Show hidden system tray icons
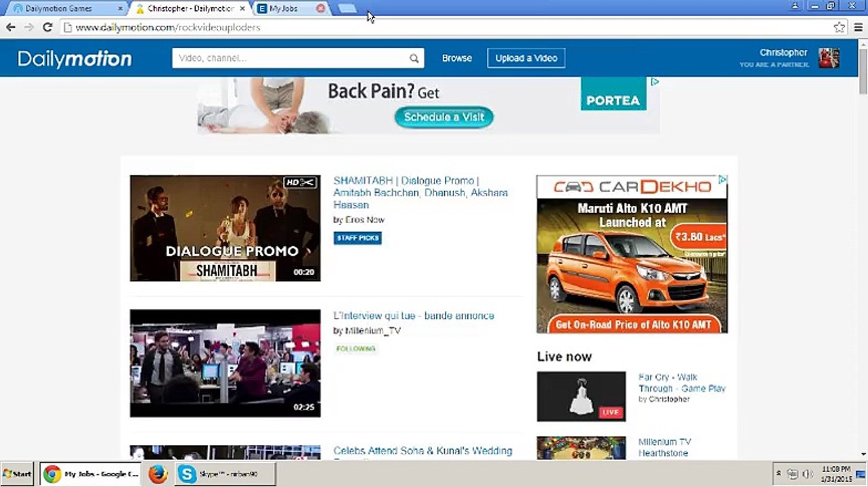This screenshot has width=868, height=487. click(x=779, y=474)
